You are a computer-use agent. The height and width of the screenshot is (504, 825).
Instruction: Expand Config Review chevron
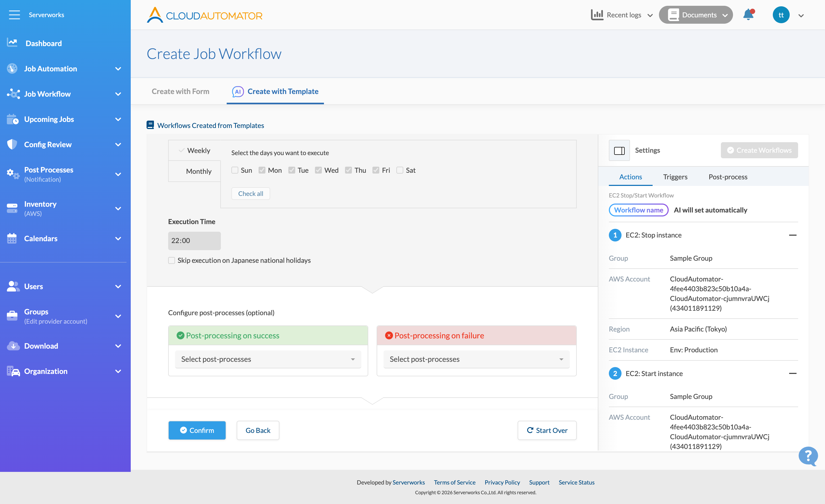point(118,145)
